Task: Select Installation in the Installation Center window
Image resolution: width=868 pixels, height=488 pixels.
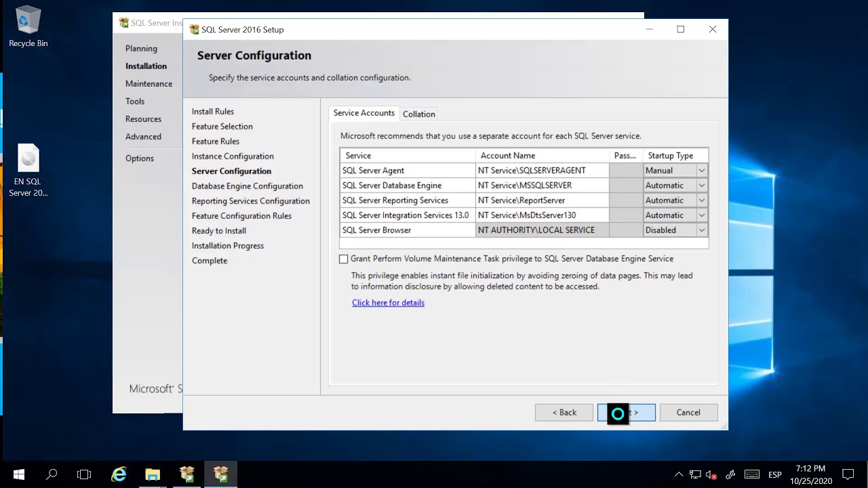Action: [146, 66]
